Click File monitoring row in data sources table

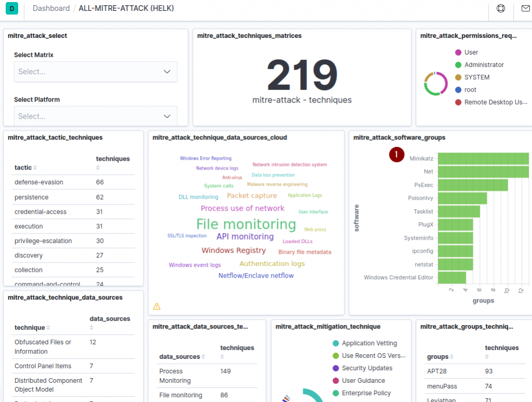pyautogui.click(x=207, y=395)
